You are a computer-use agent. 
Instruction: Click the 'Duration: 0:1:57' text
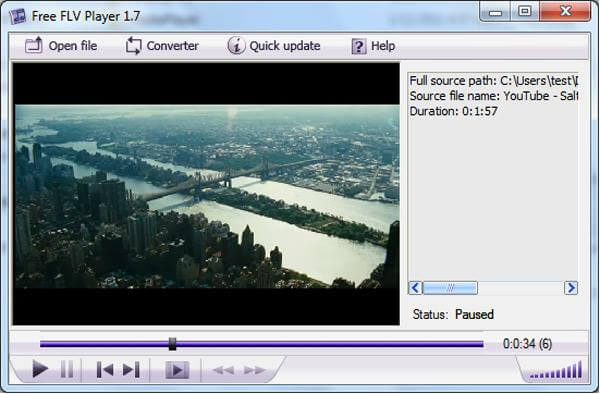[453, 111]
